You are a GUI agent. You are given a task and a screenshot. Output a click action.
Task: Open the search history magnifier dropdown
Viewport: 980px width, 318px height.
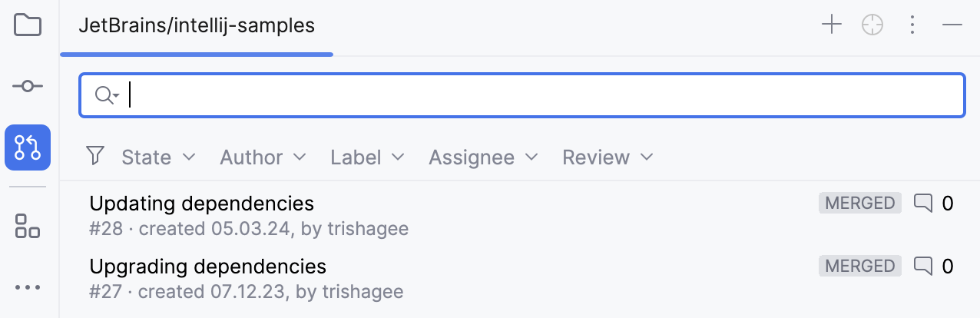(106, 95)
